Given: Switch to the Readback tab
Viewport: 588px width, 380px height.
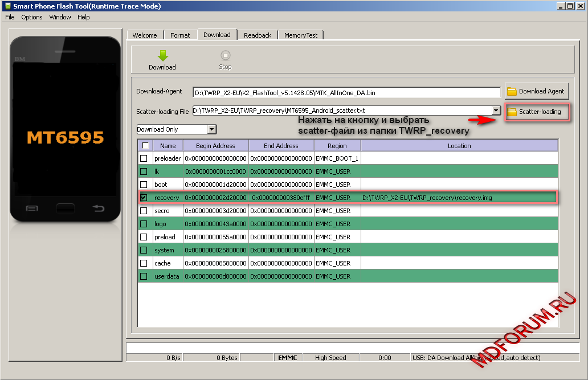Looking at the screenshot, I should coord(257,35).
